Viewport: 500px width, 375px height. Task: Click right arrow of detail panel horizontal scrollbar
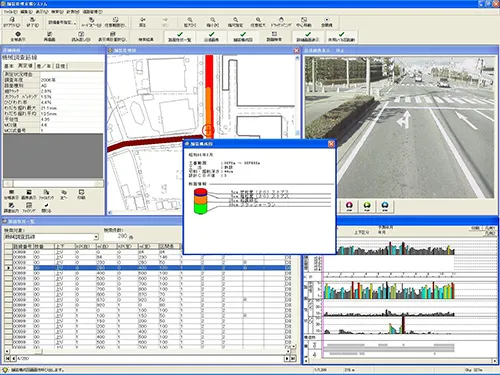pyautogui.click(x=99, y=184)
